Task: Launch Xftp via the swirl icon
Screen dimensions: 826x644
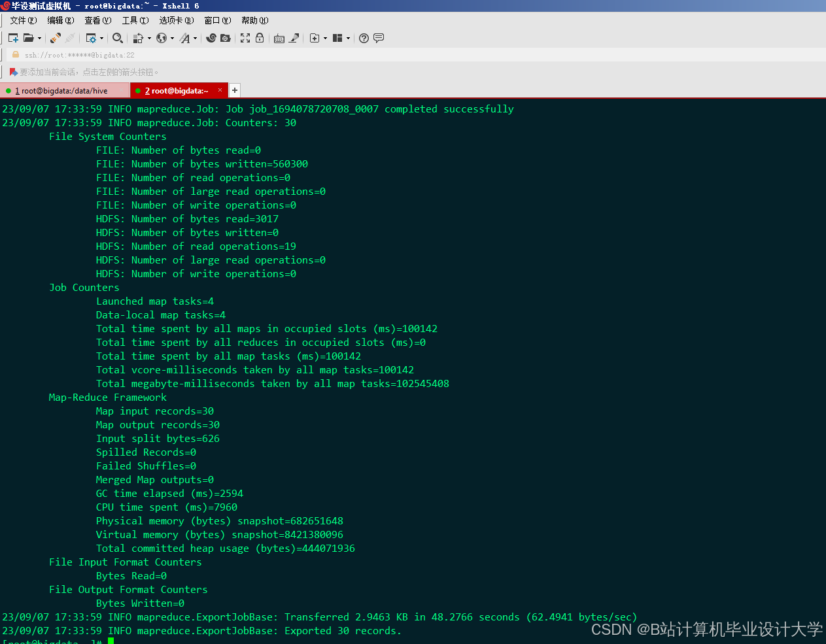Action: click(x=211, y=38)
